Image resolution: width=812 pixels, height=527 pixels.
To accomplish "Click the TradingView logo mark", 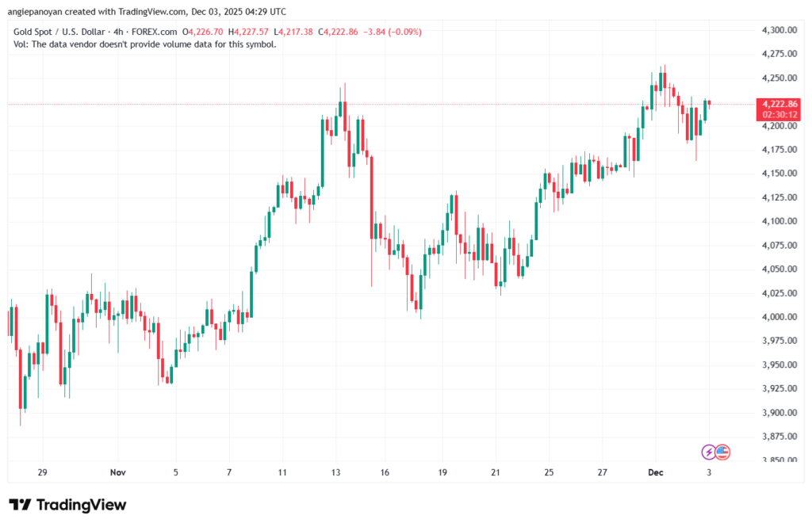I will pyautogui.click(x=20, y=505).
